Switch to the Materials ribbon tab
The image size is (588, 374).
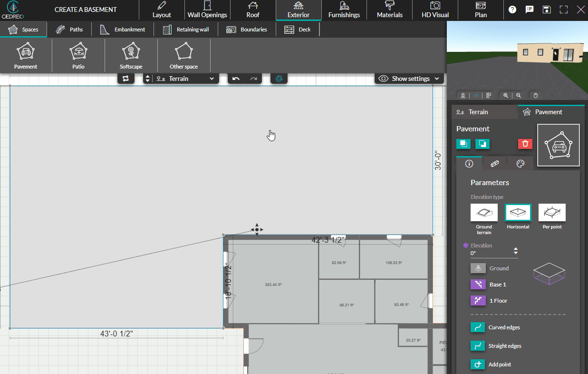click(389, 10)
